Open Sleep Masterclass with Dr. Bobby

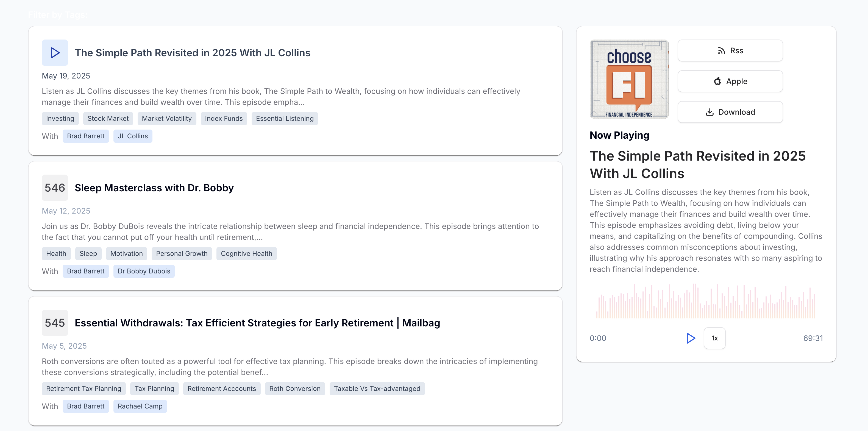pyautogui.click(x=154, y=188)
